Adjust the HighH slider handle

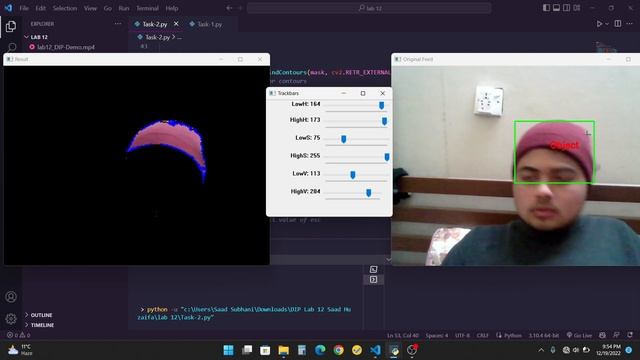384,121
